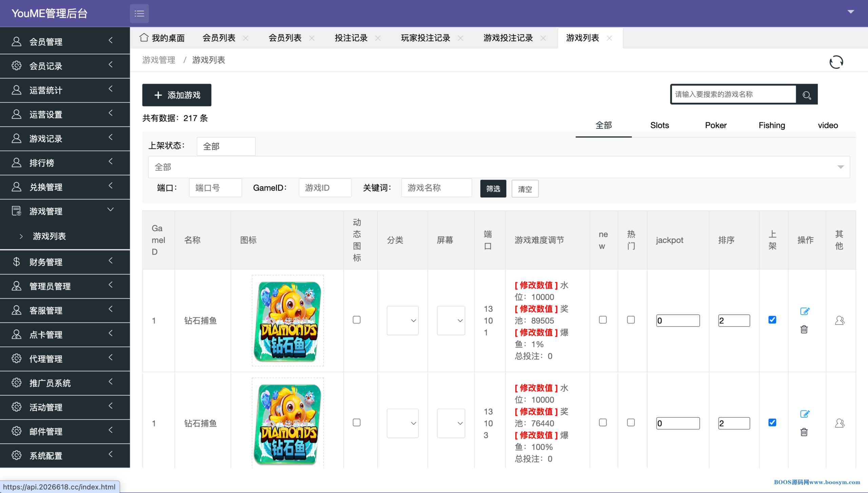Click the GameID 游戏ID input field
This screenshot has width=868, height=493.
click(325, 188)
